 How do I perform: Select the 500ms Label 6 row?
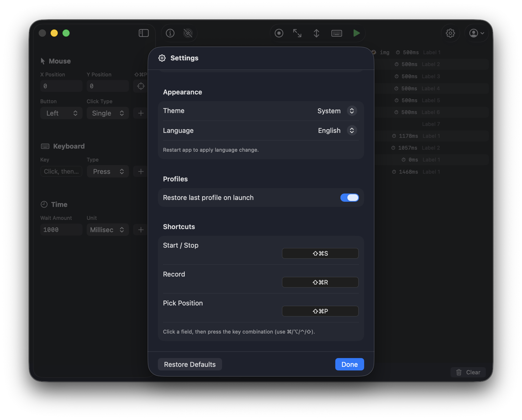(431, 112)
